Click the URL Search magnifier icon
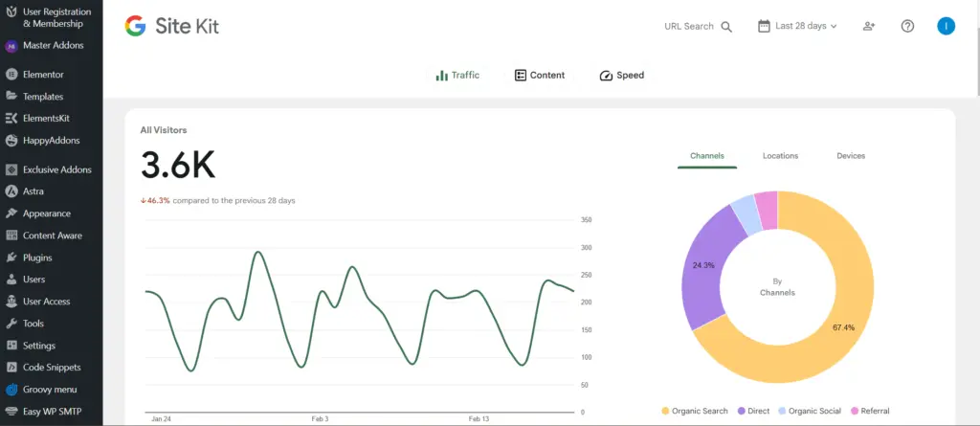Viewport: 980px width, 426px height. click(x=726, y=27)
